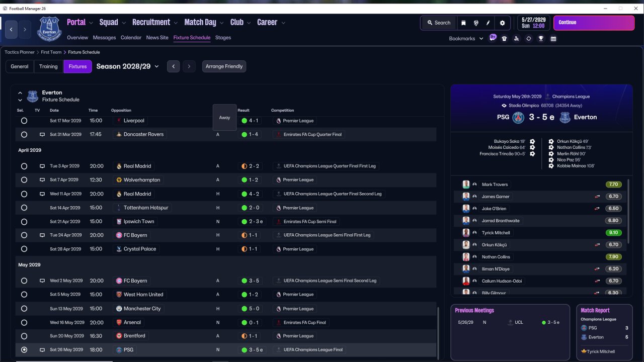Click the trophy icon in the bookmarks bar
The image size is (644, 362).
click(x=541, y=39)
